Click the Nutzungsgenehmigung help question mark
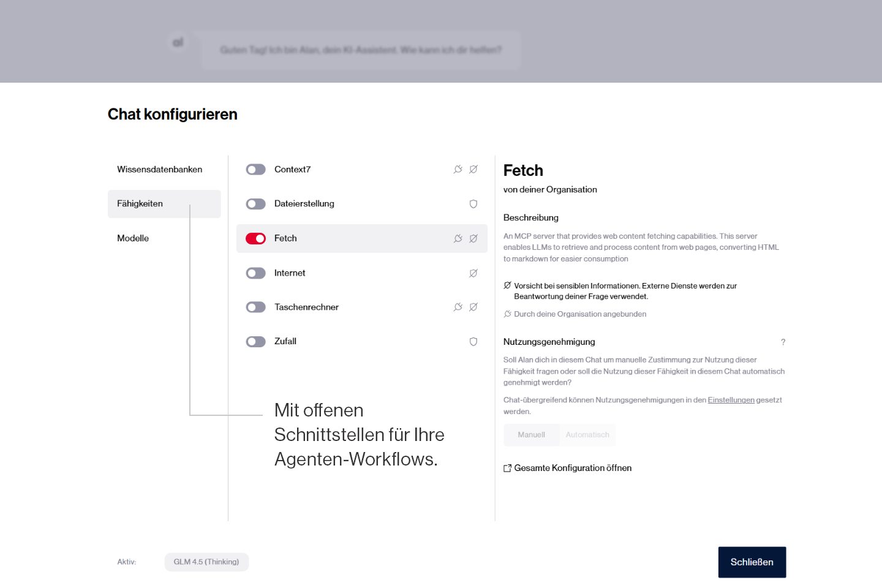Image resolution: width=882 pixels, height=588 pixels. pos(783,342)
